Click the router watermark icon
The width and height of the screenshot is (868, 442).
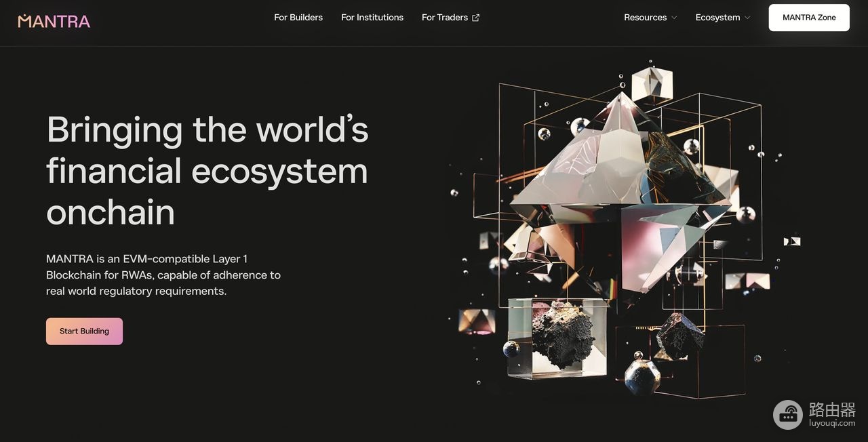(x=788, y=414)
